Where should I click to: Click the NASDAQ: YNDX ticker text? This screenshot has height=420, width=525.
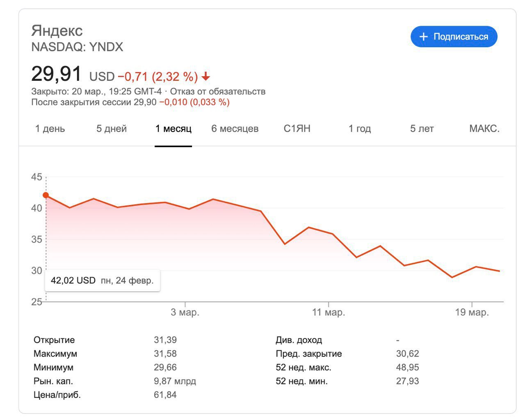click(x=77, y=47)
